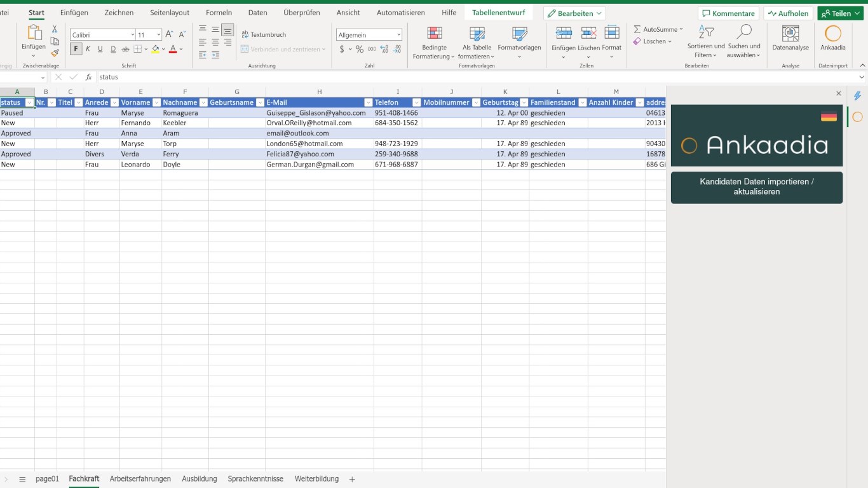
Task: Increase font size with larger A icon
Action: pyautogui.click(x=169, y=34)
